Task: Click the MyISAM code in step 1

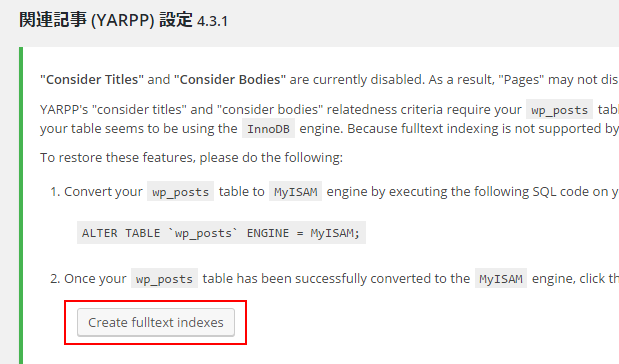Action: 296,192
